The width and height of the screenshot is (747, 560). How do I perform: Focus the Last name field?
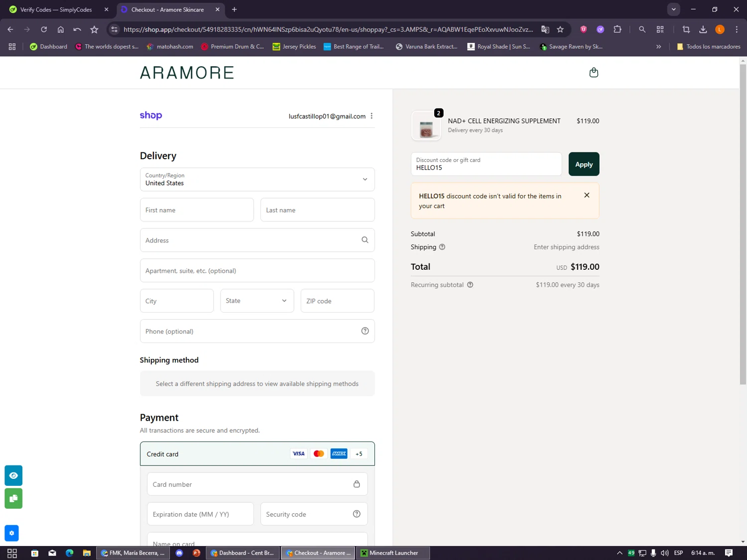pyautogui.click(x=317, y=210)
